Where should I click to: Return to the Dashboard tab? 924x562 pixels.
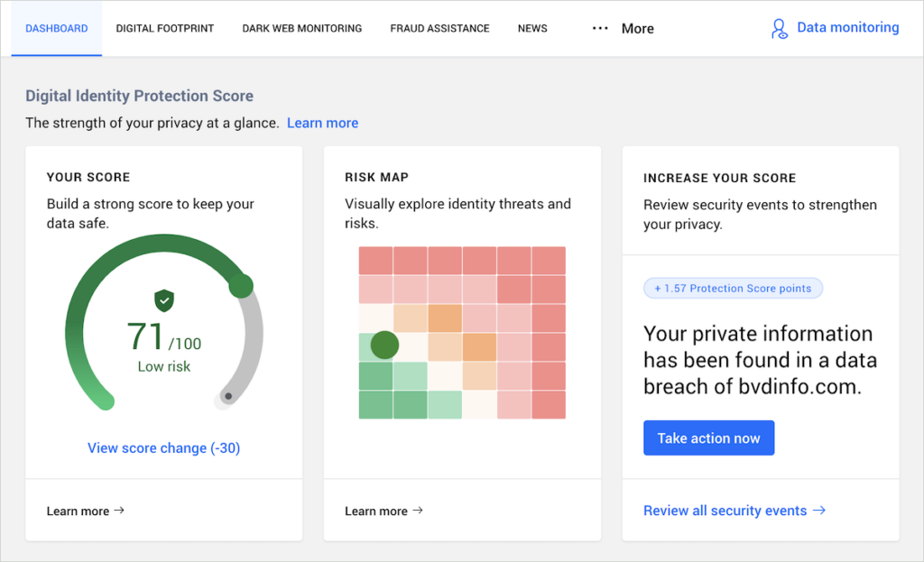[x=56, y=28]
